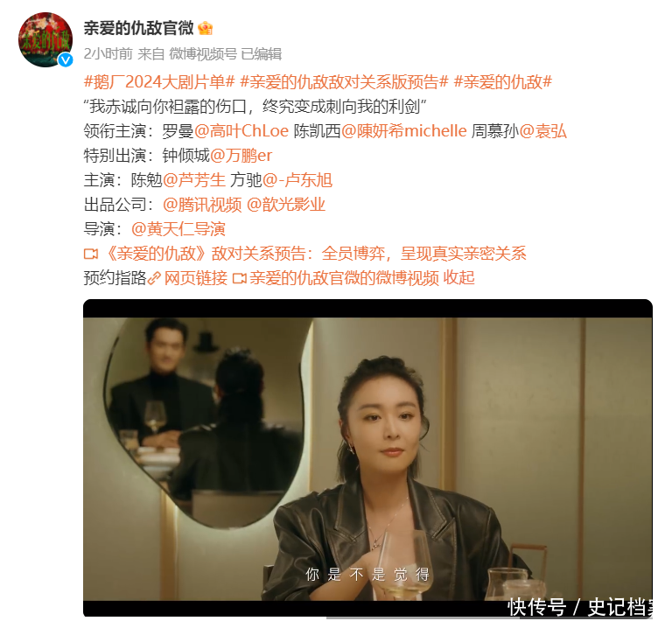Click the video icon before 亲爱的仇敌官微的微博视频
Viewport: 672px width, 621px height.
pos(239,278)
